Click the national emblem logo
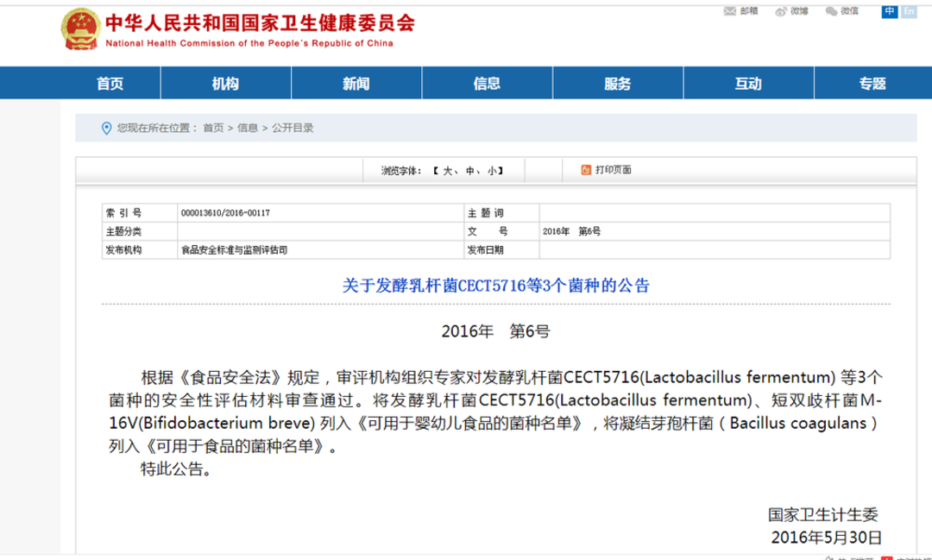Screen dimensions: 932x560 point(80,28)
